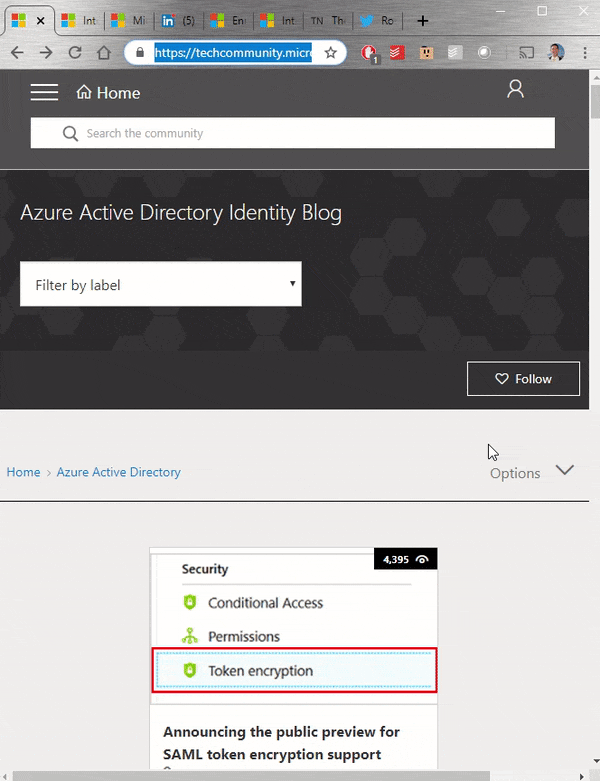Click the Token encryption shield icon
Image resolution: width=600 pixels, height=781 pixels.
pyautogui.click(x=190, y=670)
